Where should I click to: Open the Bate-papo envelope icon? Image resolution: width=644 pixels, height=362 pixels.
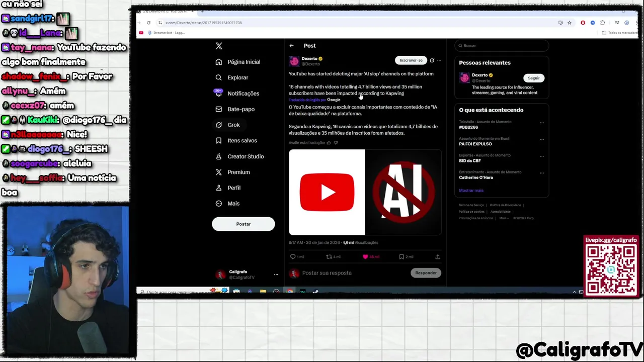coord(218,109)
